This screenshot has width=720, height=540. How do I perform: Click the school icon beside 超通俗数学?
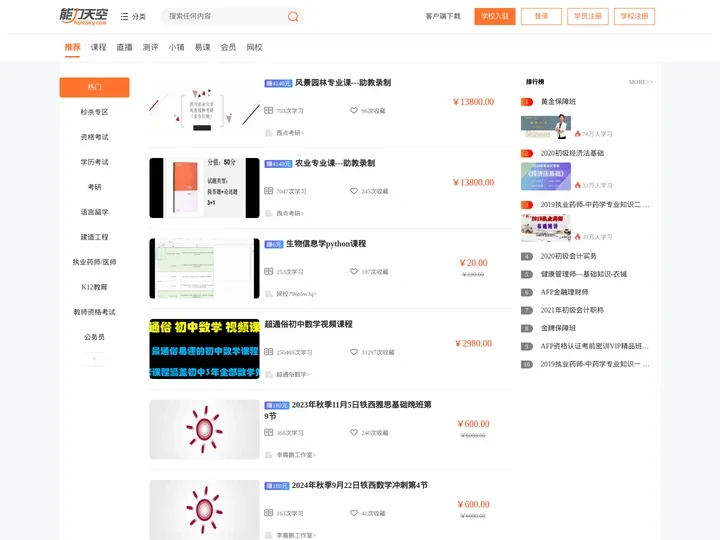pyautogui.click(x=269, y=374)
